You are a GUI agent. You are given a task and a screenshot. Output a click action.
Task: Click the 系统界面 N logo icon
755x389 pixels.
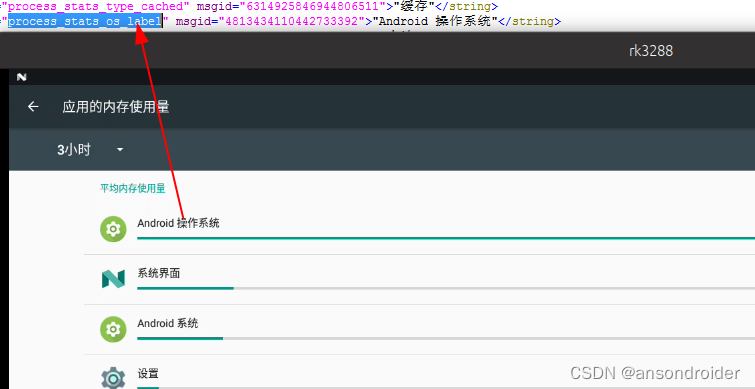[113, 279]
